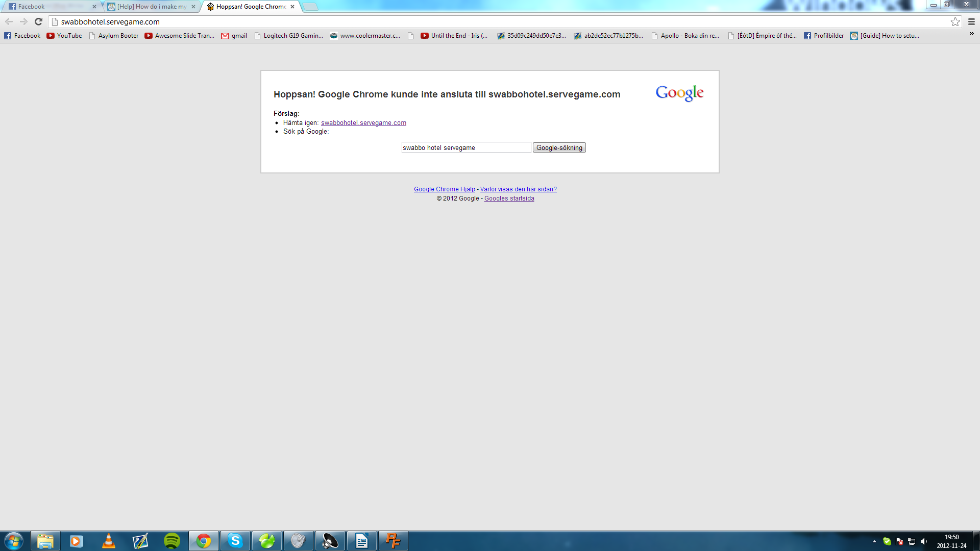Open the new tab button
Image resolution: width=980 pixels, height=551 pixels.
[x=310, y=7]
